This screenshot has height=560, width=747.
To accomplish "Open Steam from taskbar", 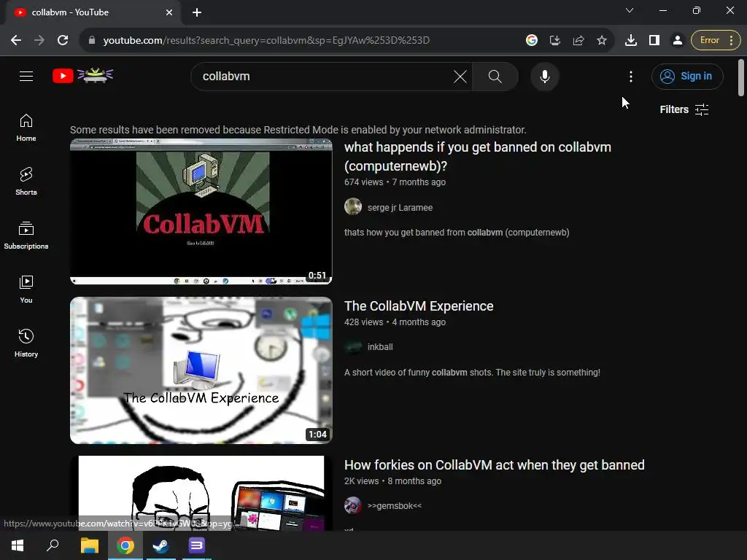I will (161, 545).
